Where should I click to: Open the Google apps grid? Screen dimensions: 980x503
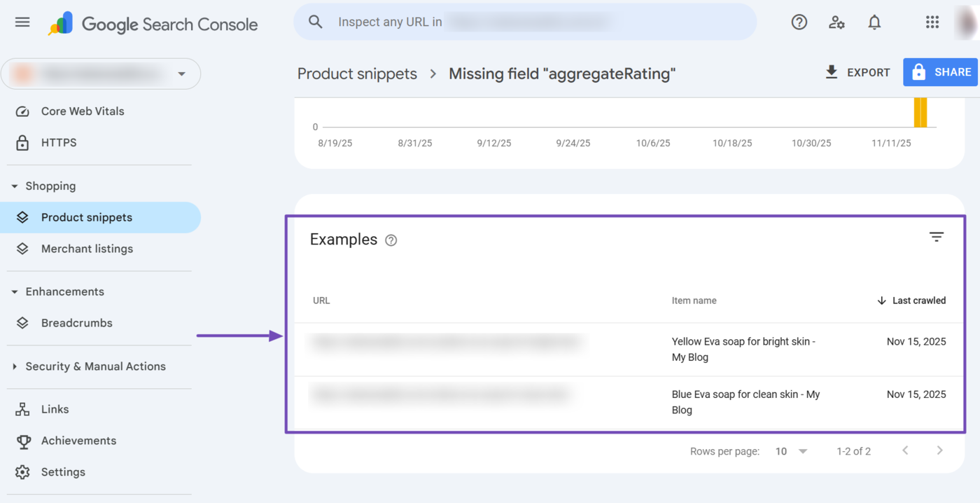click(x=932, y=22)
